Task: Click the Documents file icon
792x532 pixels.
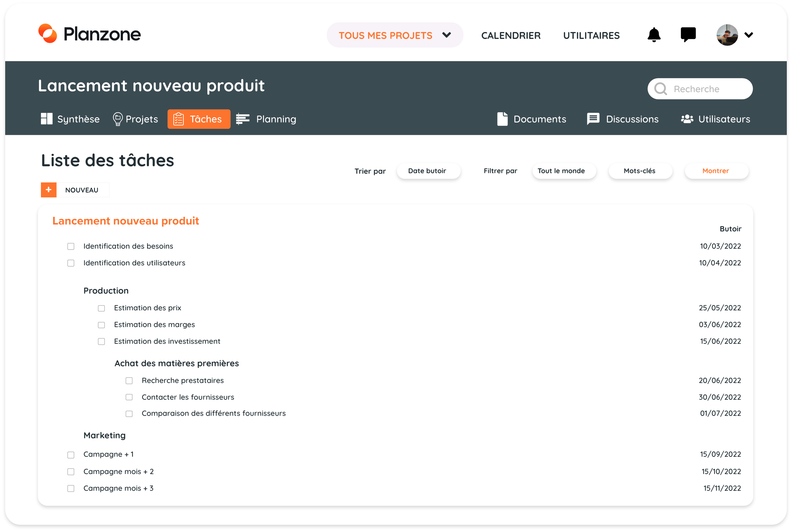Action: tap(502, 119)
